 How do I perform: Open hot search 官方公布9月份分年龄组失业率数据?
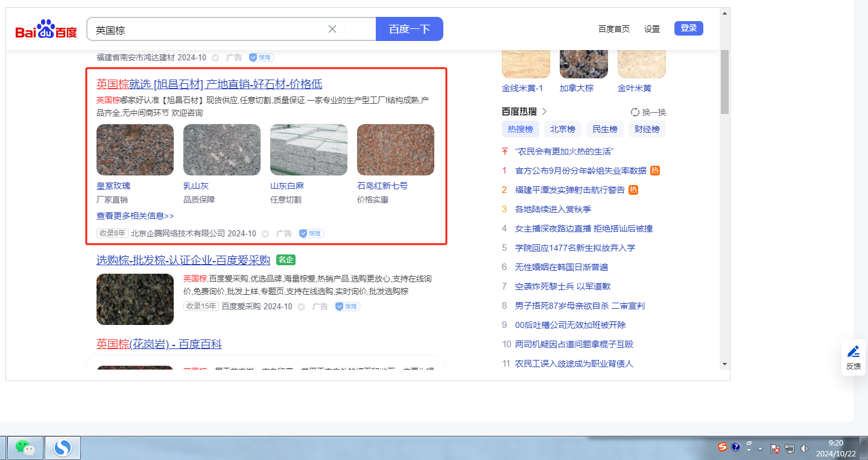581,171
